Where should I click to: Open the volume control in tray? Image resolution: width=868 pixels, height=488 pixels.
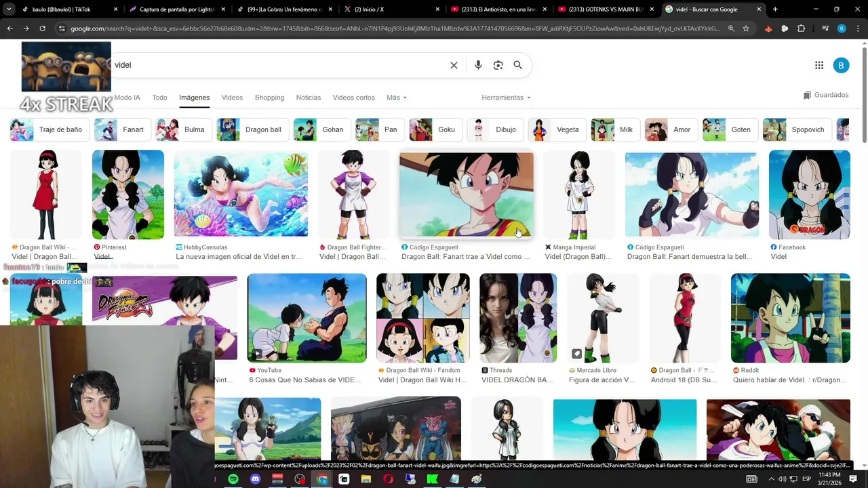[x=784, y=479]
